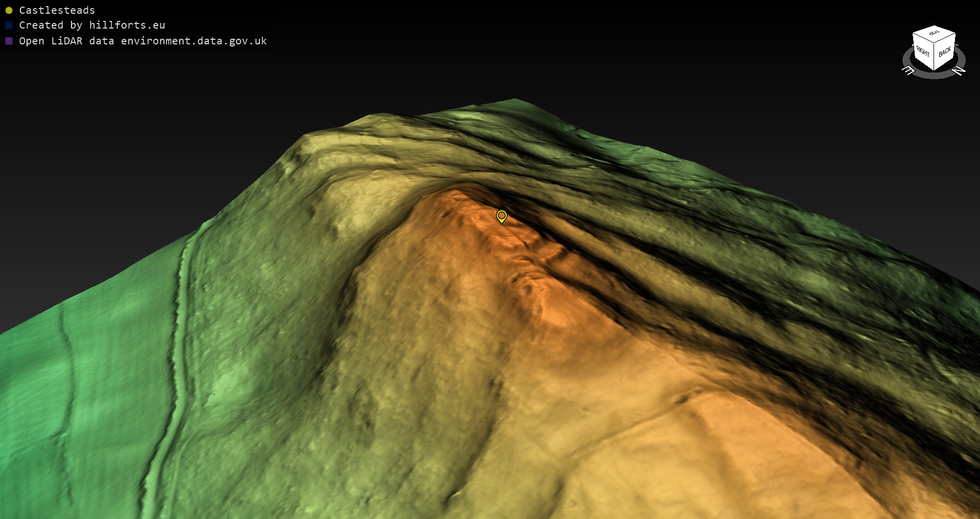
Task: Click the Castlesteads legend label
Action: point(57,10)
